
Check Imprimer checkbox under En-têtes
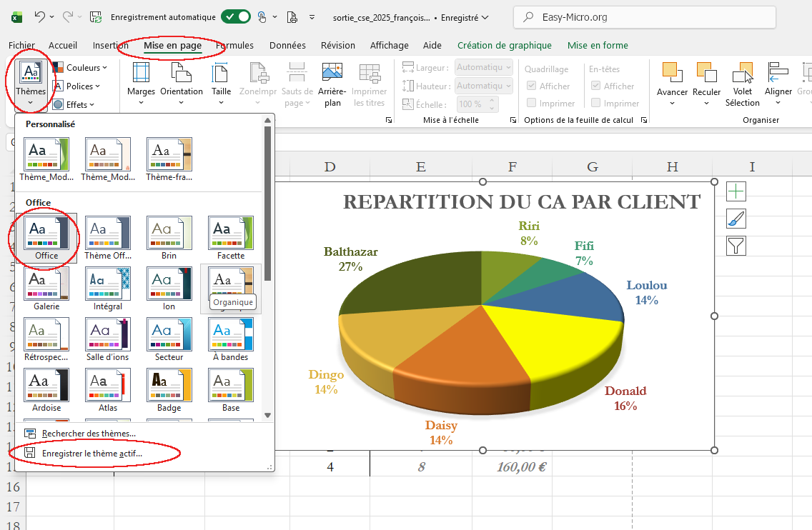(x=595, y=103)
